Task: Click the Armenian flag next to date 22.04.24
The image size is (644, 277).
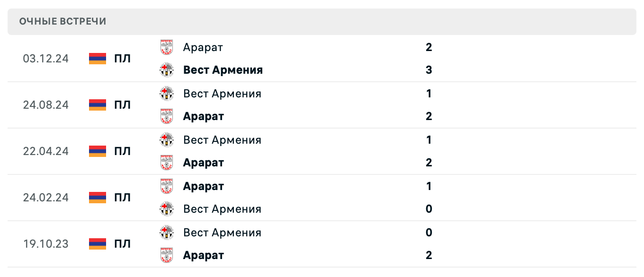Action: pos(97,151)
